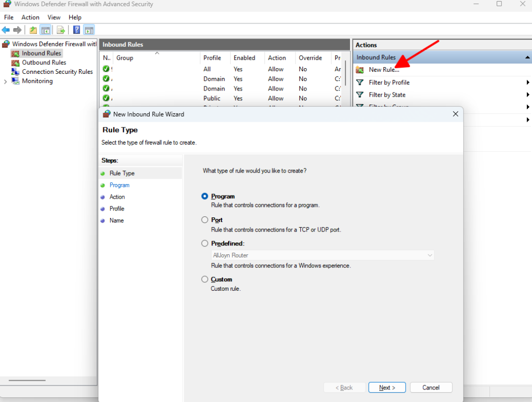The image size is (532, 402).
Task: Click Connection Security Rules label in tree
Action: [57, 72]
